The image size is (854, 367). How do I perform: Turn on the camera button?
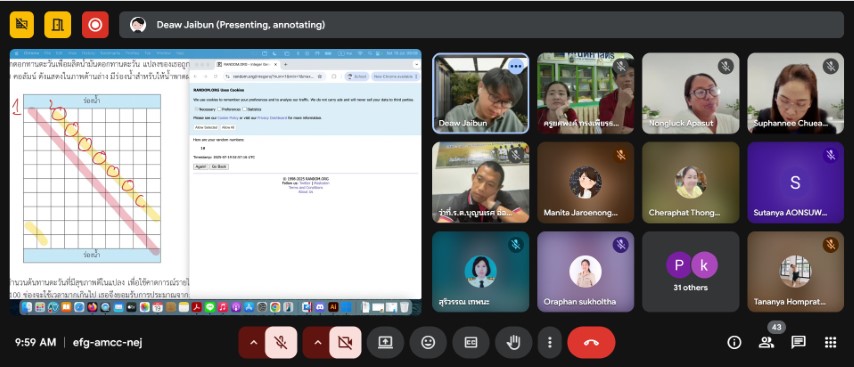pos(345,342)
